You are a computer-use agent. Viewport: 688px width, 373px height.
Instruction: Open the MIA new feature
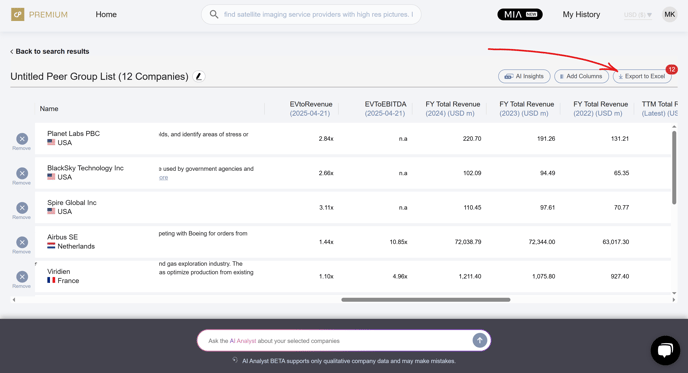tap(520, 14)
